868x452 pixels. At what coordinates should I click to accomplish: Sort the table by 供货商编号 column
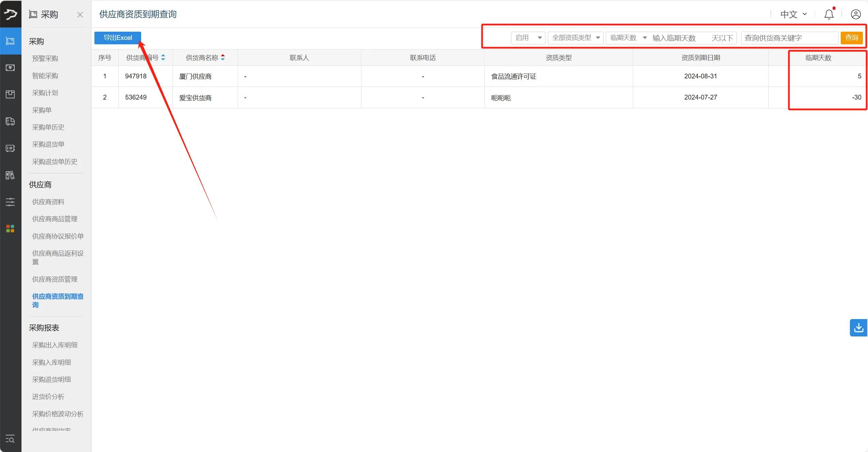[164, 57]
